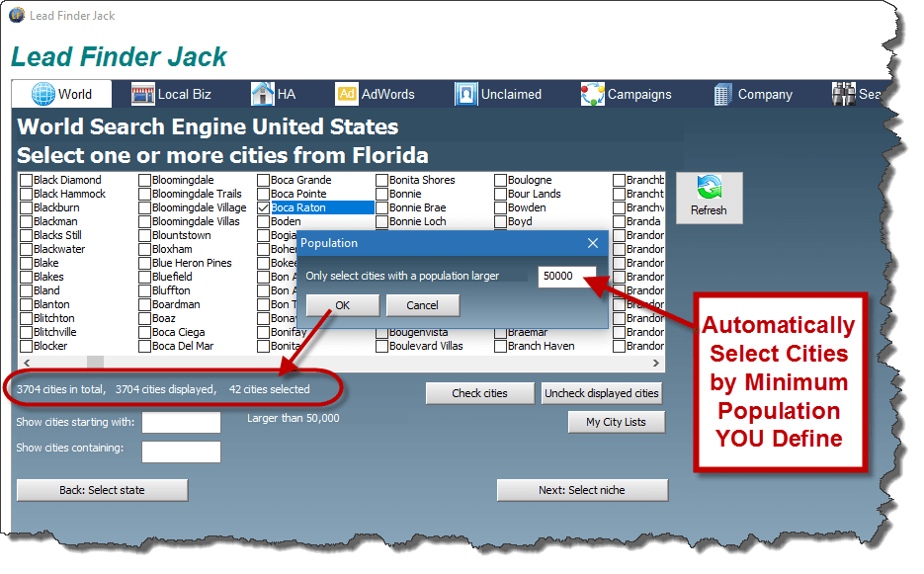
Task: Click the AdWords Ad icon
Action: (x=347, y=94)
